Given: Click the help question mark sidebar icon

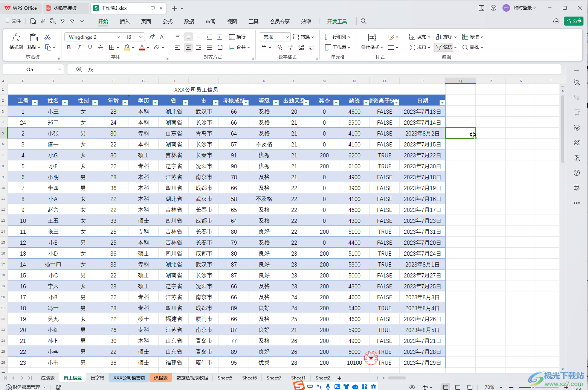Looking at the screenshot, I should click(x=577, y=173).
